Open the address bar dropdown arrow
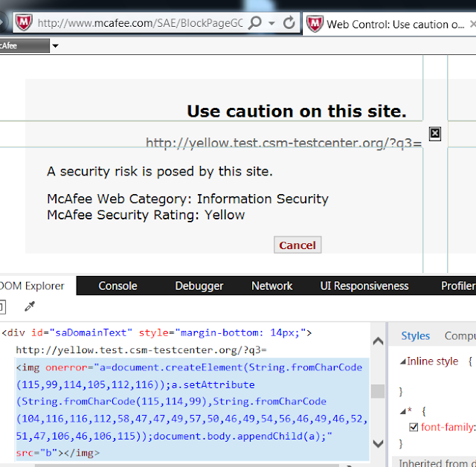The width and height of the screenshot is (476, 467). (x=272, y=23)
